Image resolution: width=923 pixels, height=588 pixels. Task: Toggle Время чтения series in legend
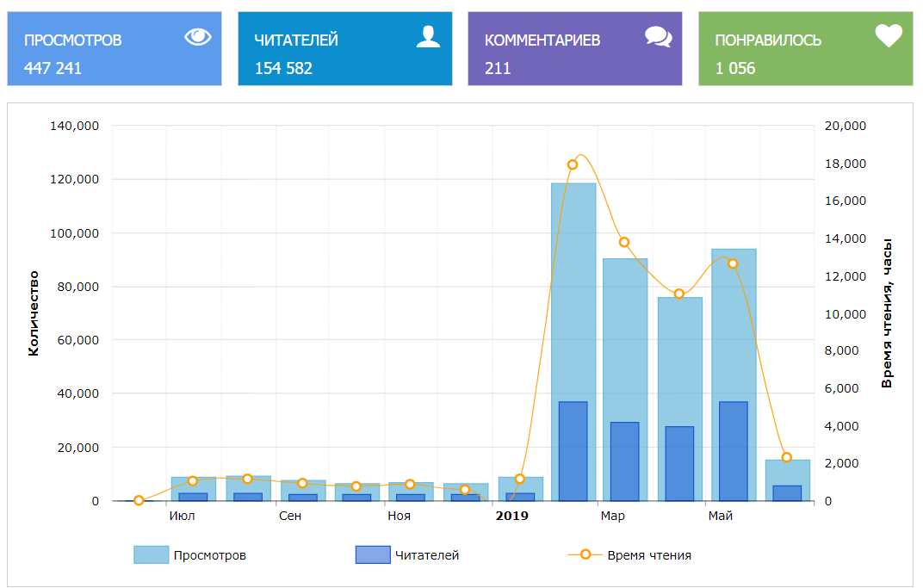point(648,555)
